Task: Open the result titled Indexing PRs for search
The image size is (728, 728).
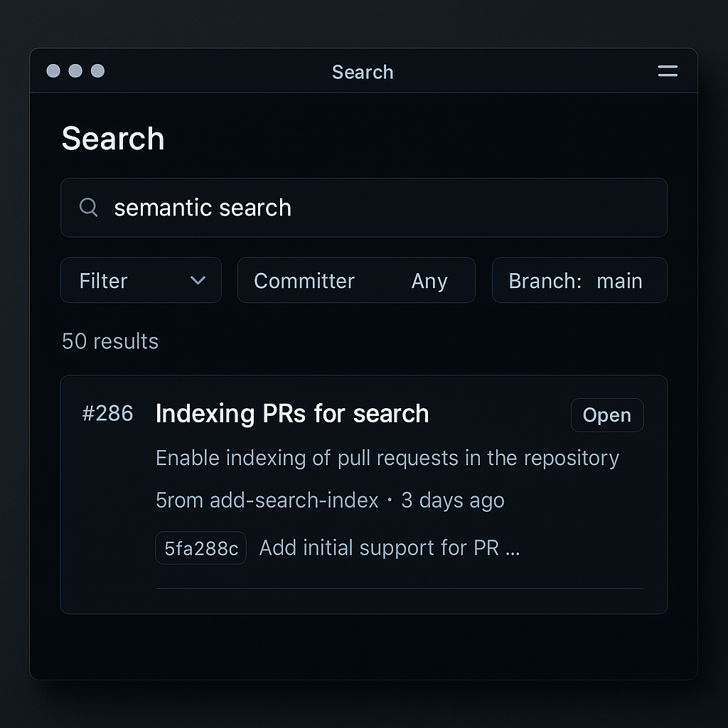Action: click(291, 414)
